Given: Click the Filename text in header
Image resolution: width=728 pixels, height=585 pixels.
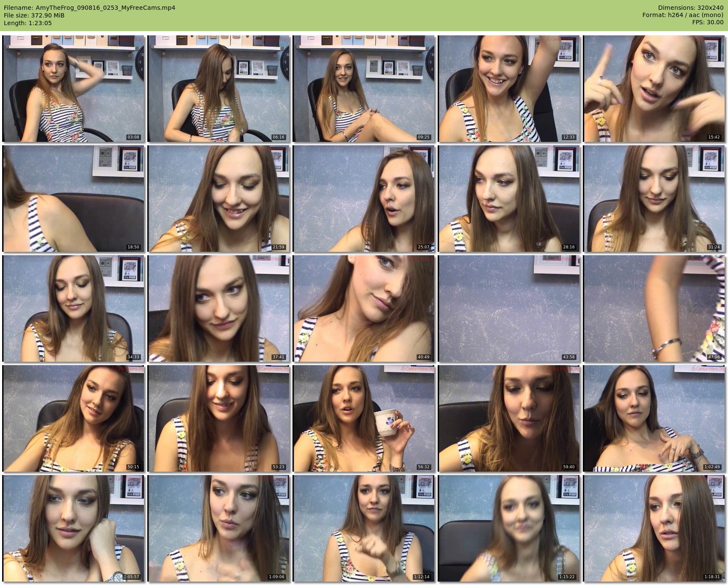Looking at the screenshot, I should coord(89,8).
